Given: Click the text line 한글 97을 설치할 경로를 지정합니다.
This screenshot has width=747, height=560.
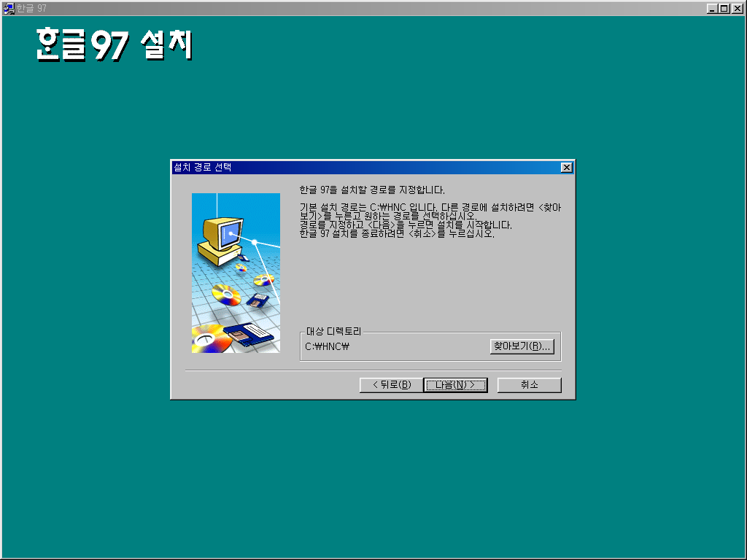Looking at the screenshot, I should click(x=372, y=190).
